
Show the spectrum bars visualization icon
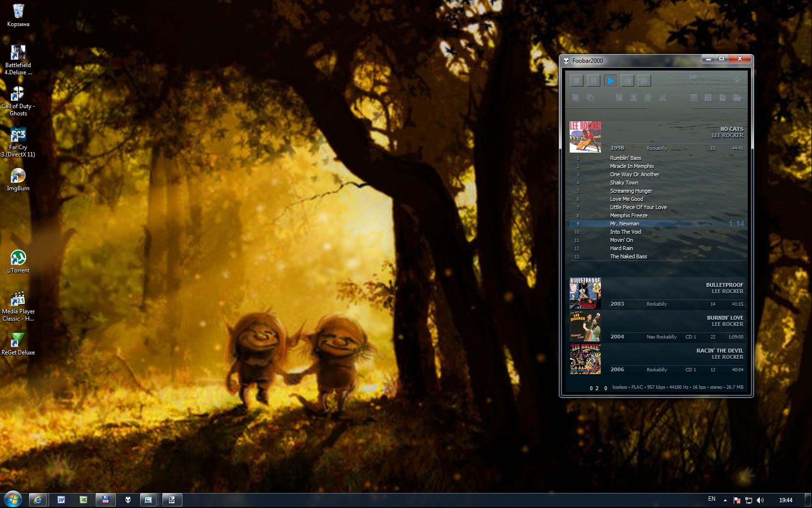[662, 98]
